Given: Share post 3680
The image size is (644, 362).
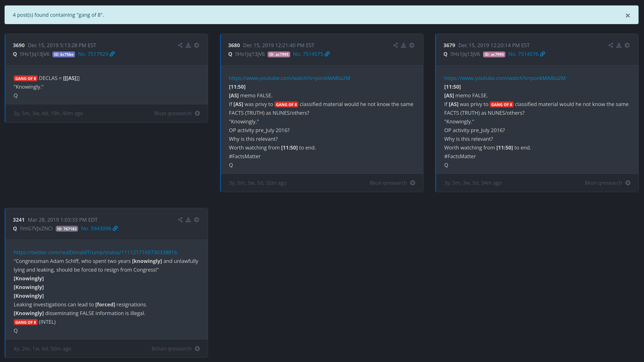Looking at the screenshot, I should pyautogui.click(x=396, y=45).
